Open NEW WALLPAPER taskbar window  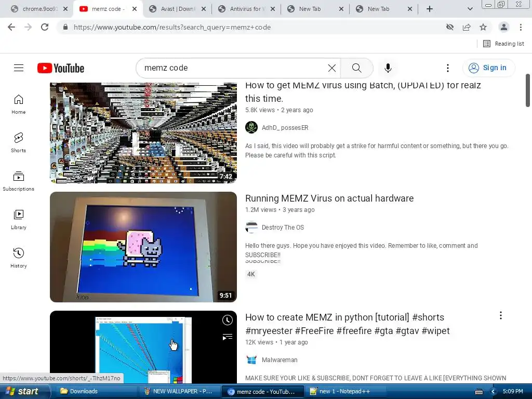point(179,391)
